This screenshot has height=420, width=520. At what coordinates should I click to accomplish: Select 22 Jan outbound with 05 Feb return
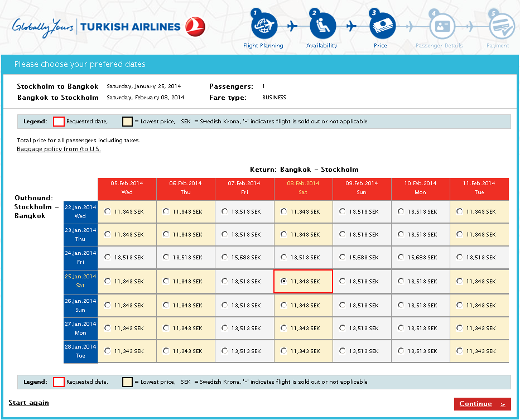click(x=108, y=211)
